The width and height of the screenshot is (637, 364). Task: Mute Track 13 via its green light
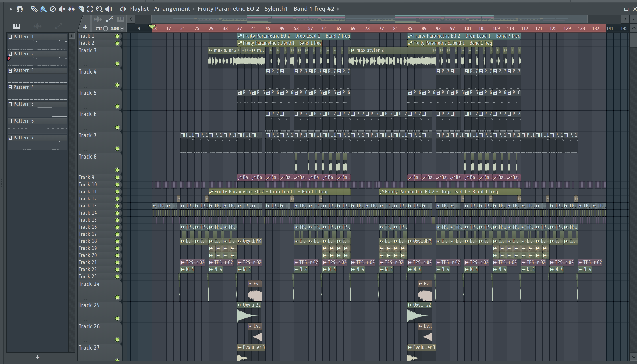tap(117, 206)
